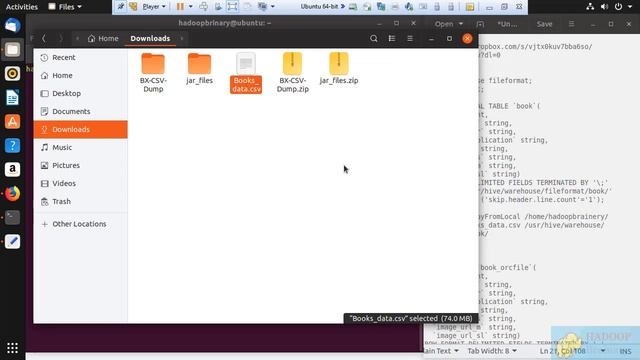Open LibreOffice Writer from the dock
This screenshot has width=640, height=360.
(x=12, y=98)
